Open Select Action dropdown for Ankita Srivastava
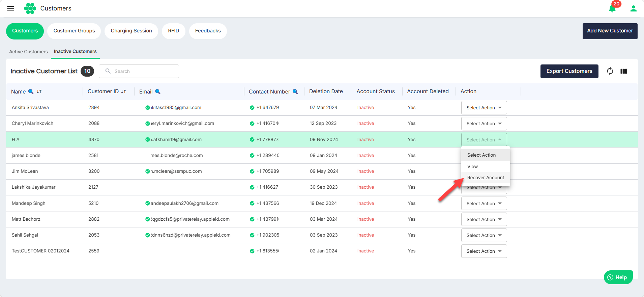This screenshot has height=297, width=644. [x=484, y=108]
